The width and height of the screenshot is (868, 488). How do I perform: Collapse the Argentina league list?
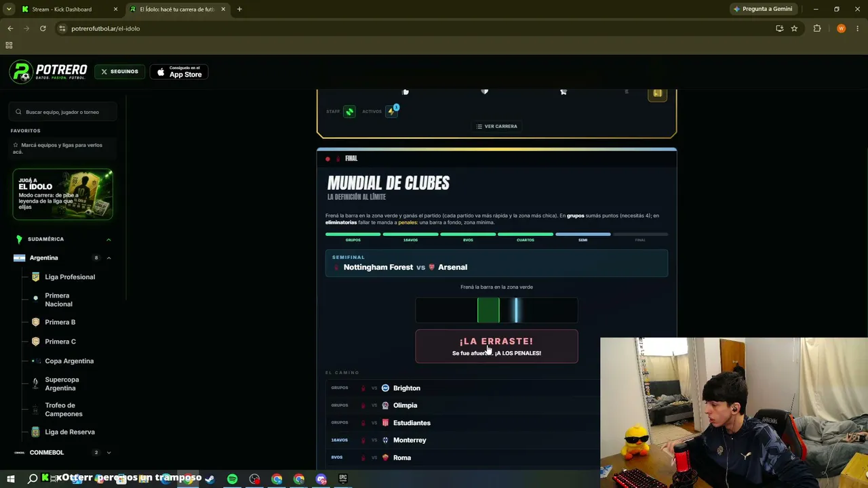pyautogui.click(x=108, y=258)
